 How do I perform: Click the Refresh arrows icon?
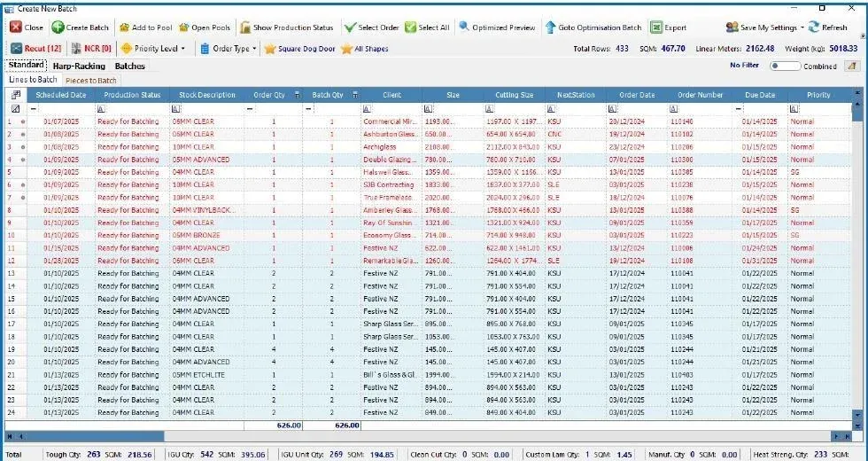point(813,27)
